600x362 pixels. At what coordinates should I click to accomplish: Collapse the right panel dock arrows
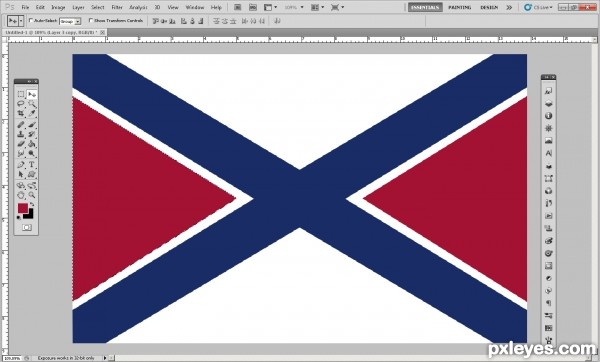(546, 78)
